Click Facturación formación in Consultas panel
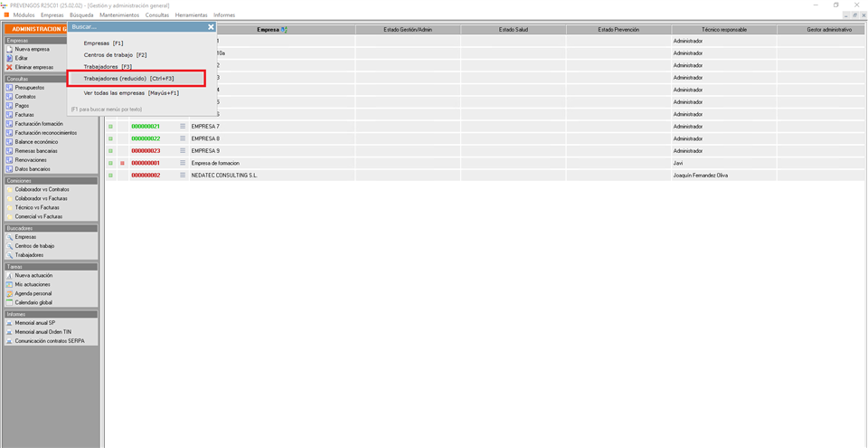The height and width of the screenshot is (448, 868). 39,124
